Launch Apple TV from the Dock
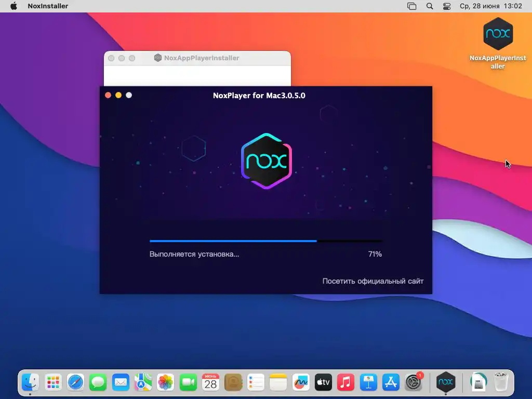Viewport: 532px width, 399px height. coord(323,382)
